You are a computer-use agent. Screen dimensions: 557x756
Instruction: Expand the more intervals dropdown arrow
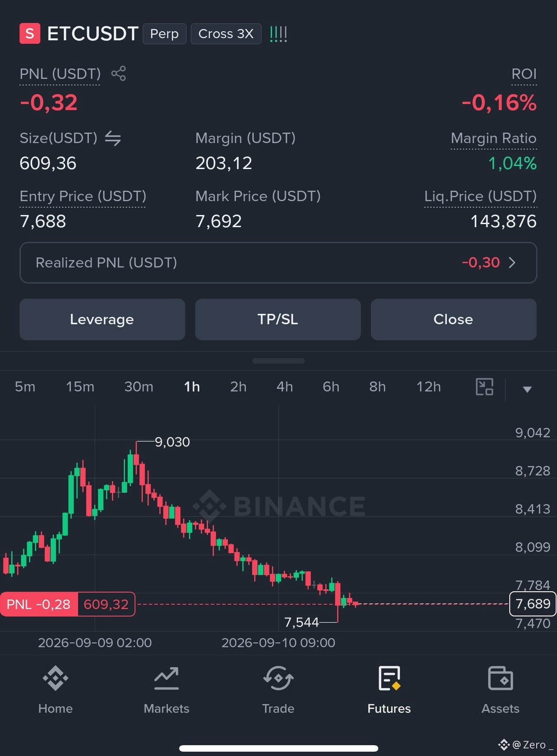pyautogui.click(x=527, y=389)
